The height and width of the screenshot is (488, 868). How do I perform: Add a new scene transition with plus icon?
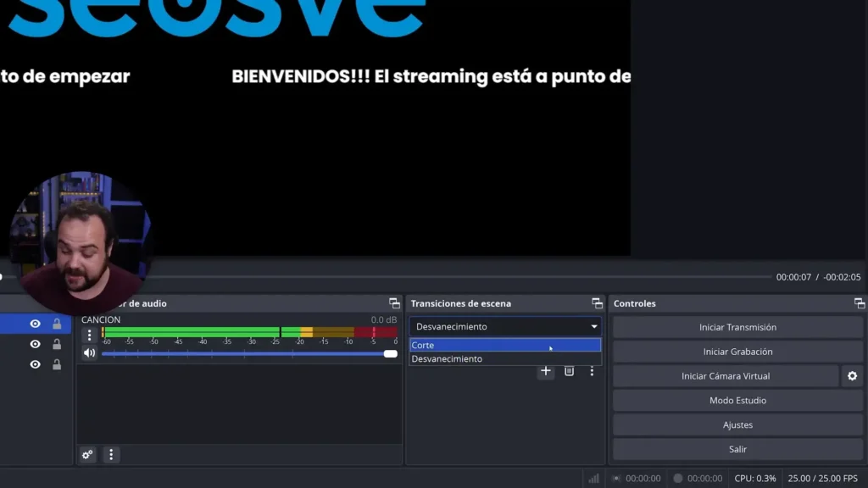pos(545,371)
